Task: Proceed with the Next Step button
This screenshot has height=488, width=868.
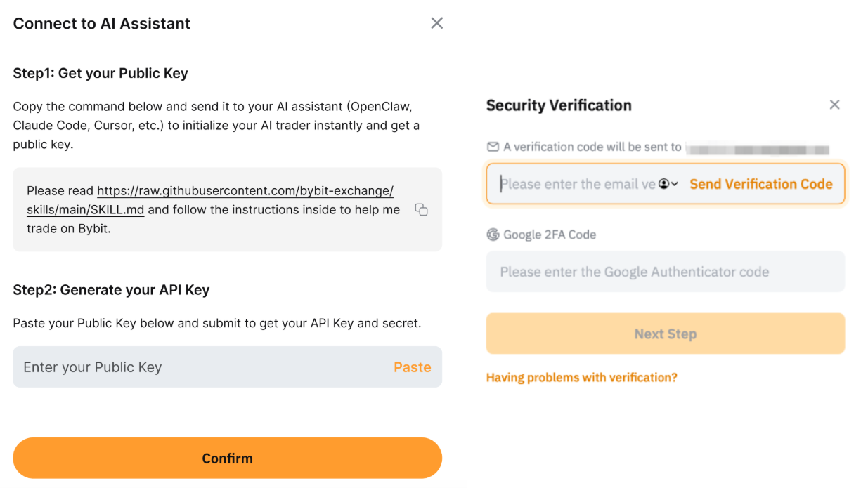Action: pos(665,334)
